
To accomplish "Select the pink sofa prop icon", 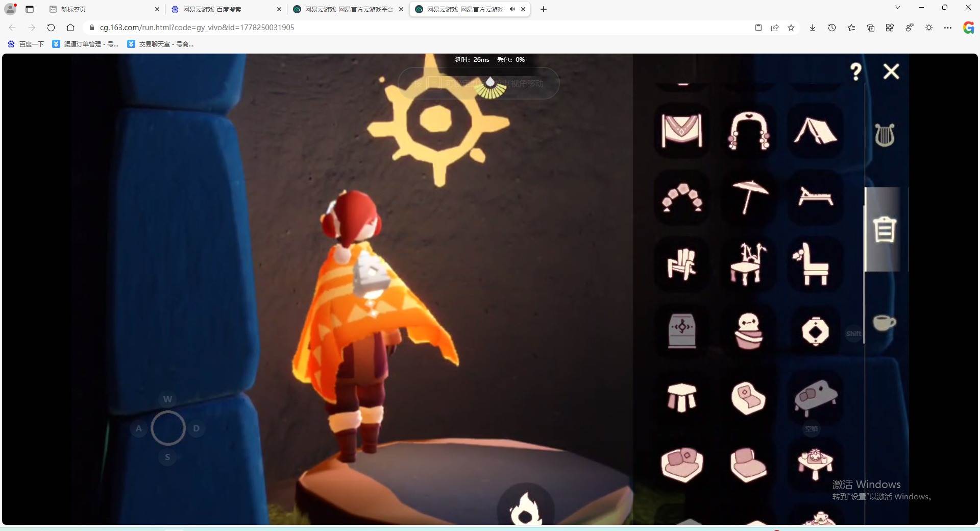I will (682, 464).
